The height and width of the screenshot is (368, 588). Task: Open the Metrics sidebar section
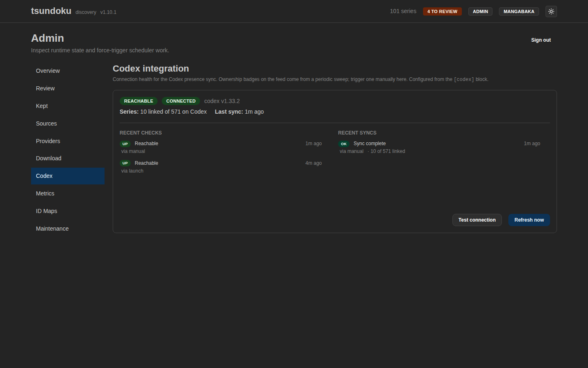pos(68,193)
